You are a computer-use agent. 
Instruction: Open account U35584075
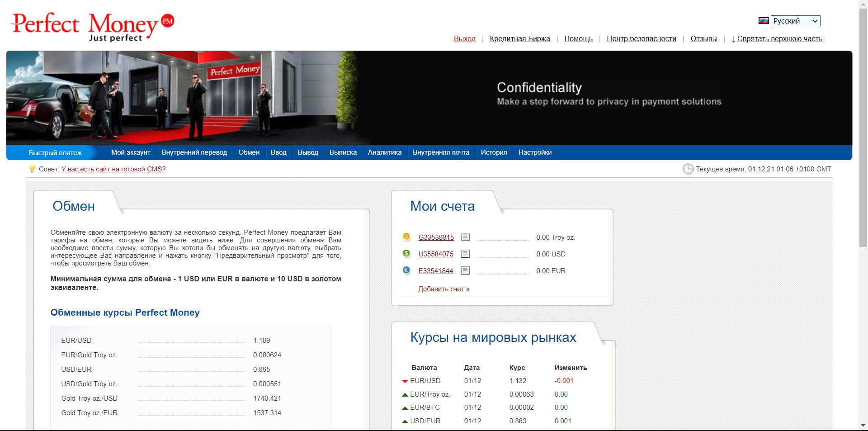click(x=436, y=254)
